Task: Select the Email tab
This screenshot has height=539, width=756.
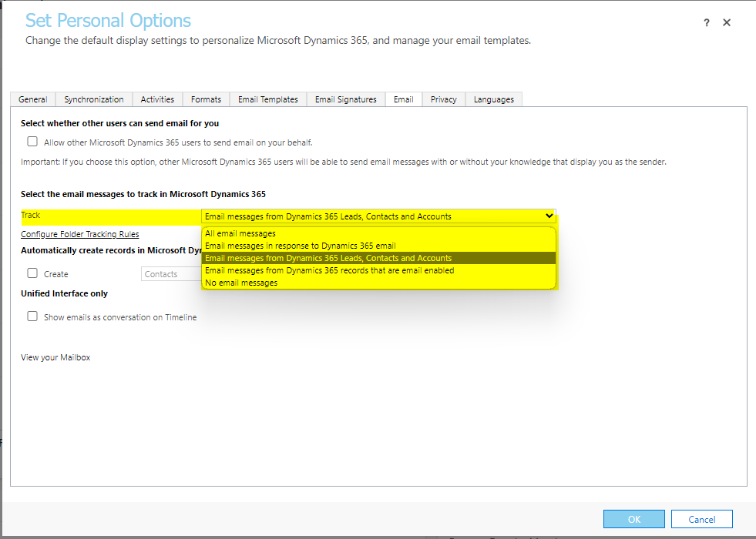Action: 404,99
